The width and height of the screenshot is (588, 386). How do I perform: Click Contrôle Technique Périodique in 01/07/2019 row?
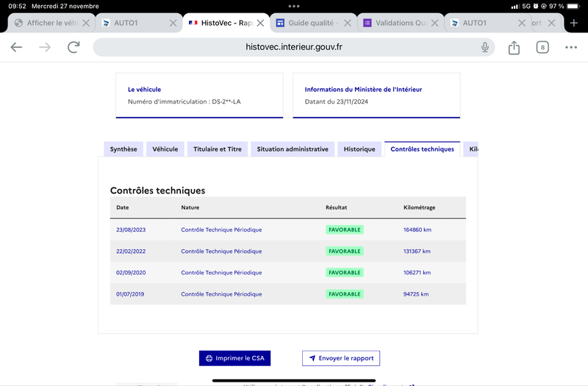[221, 294]
